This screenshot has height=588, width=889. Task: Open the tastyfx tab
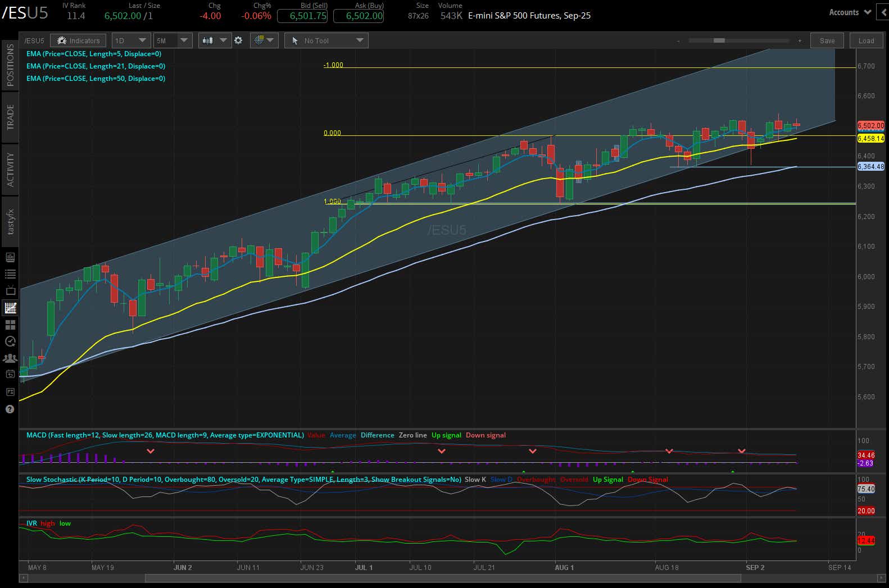coord(10,222)
